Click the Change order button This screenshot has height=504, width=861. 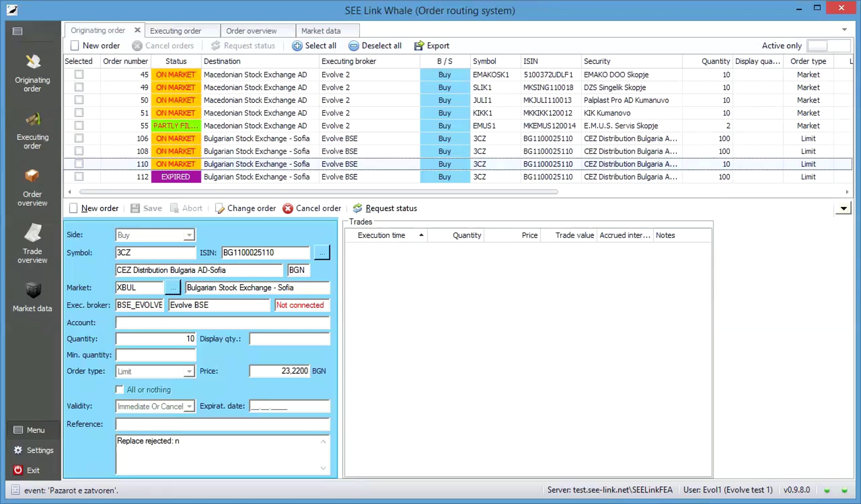[246, 208]
